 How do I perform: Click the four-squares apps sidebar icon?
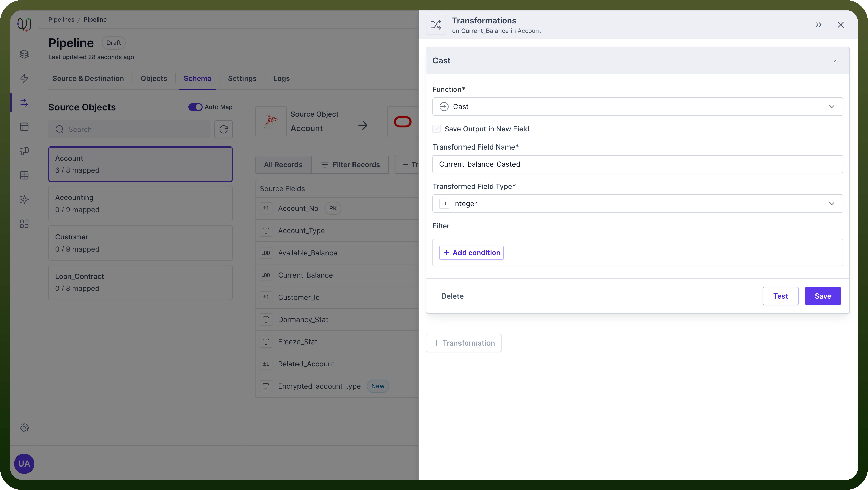(24, 224)
